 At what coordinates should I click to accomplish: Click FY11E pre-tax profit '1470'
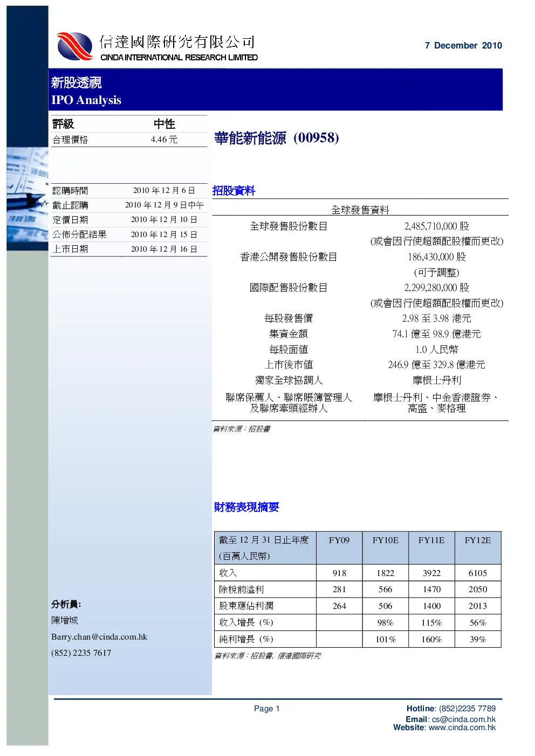click(431, 589)
